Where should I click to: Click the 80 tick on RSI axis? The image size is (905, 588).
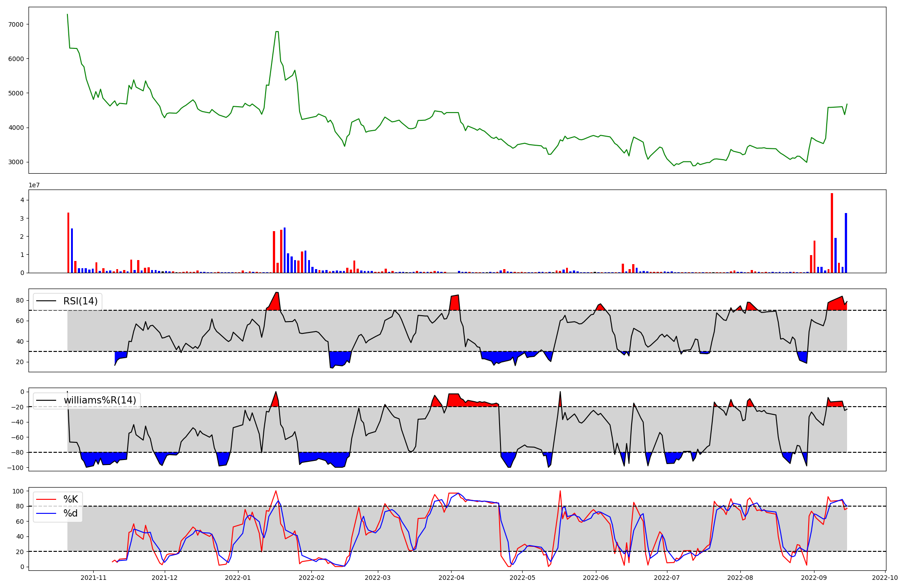coord(19,300)
